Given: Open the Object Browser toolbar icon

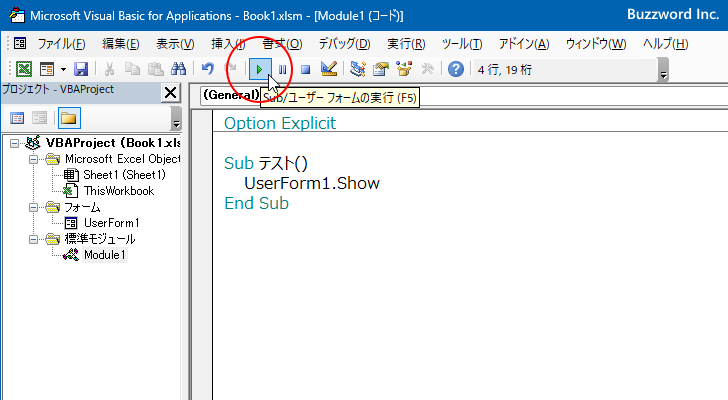Looking at the screenshot, I should 404,70.
